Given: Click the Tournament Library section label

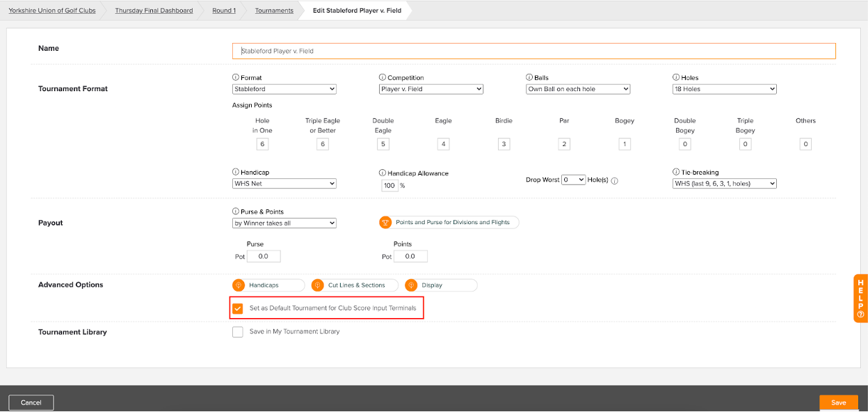Looking at the screenshot, I should tap(73, 332).
